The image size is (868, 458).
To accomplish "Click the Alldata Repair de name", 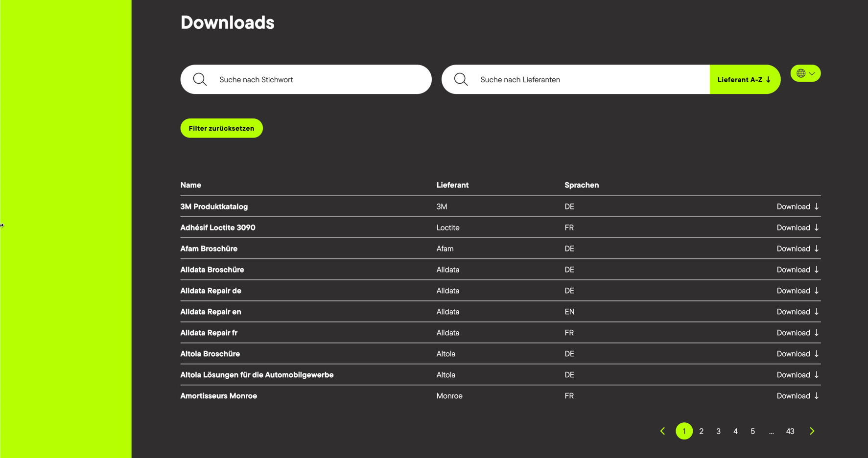I will pyautogui.click(x=211, y=291).
